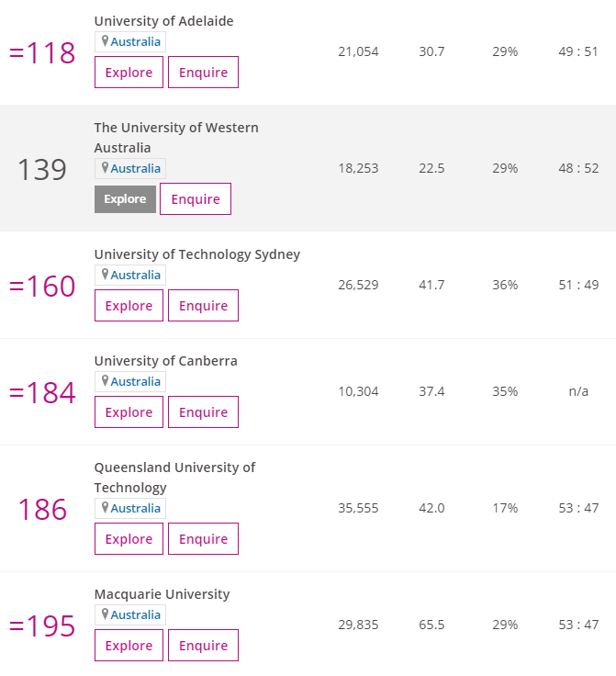Image resolution: width=616 pixels, height=676 pixels.
Task: Select rank =160 number
Action: (x=42, y=286)
